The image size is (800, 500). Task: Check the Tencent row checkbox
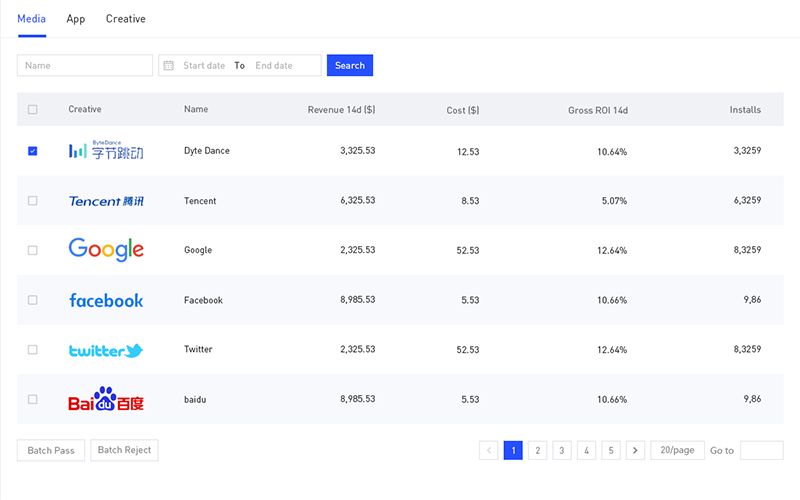coord(33,201)
